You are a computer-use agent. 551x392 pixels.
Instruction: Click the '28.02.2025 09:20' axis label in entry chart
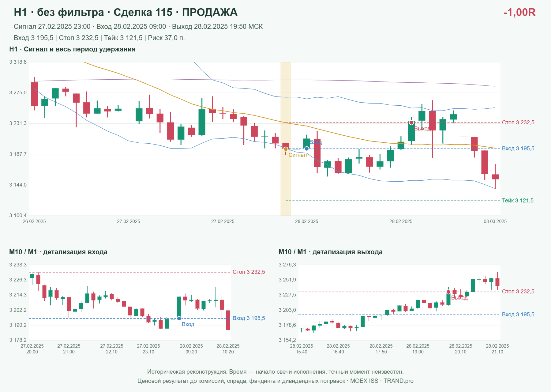click(x=191, y=349)
